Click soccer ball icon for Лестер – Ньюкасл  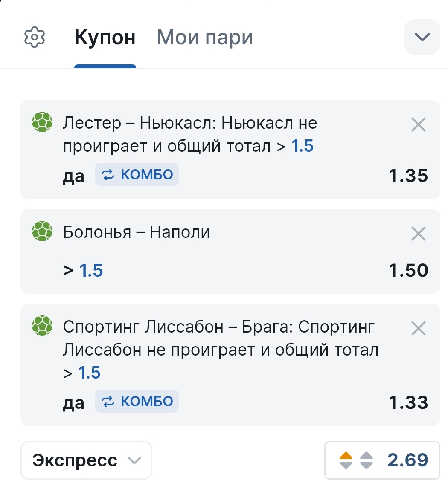(42, 123)
